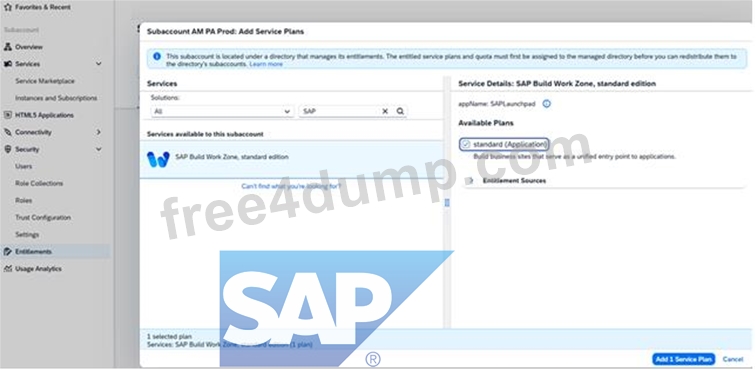Click the HTML5 Applications icon
The height and width of the screenshot is (370, 756).
coord(8,115)
